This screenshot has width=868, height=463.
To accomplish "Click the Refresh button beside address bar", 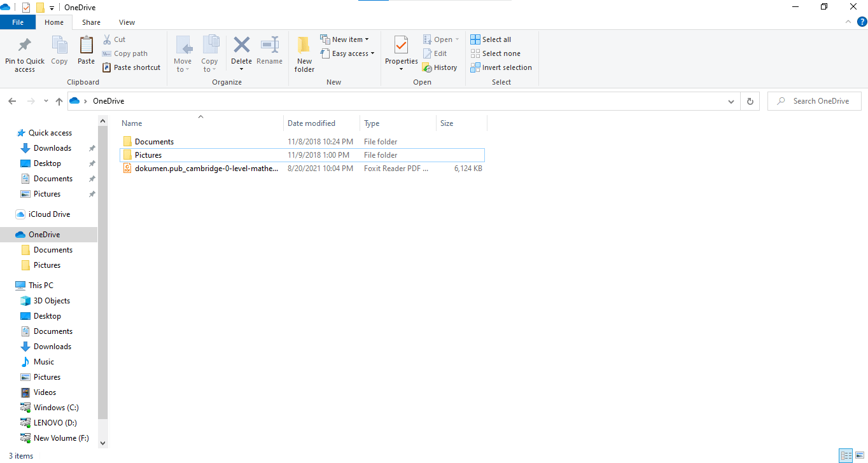I will (750, 101).
